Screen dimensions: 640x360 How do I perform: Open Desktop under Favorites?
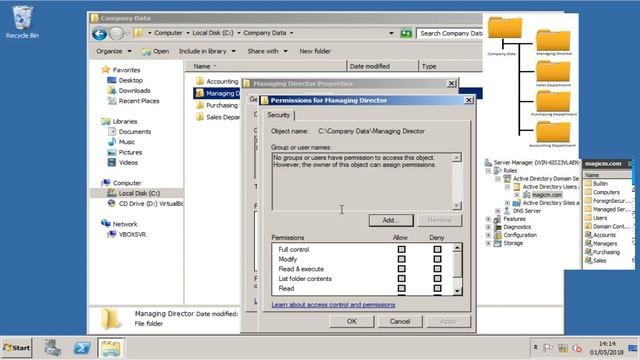click(x=131, y=80)
